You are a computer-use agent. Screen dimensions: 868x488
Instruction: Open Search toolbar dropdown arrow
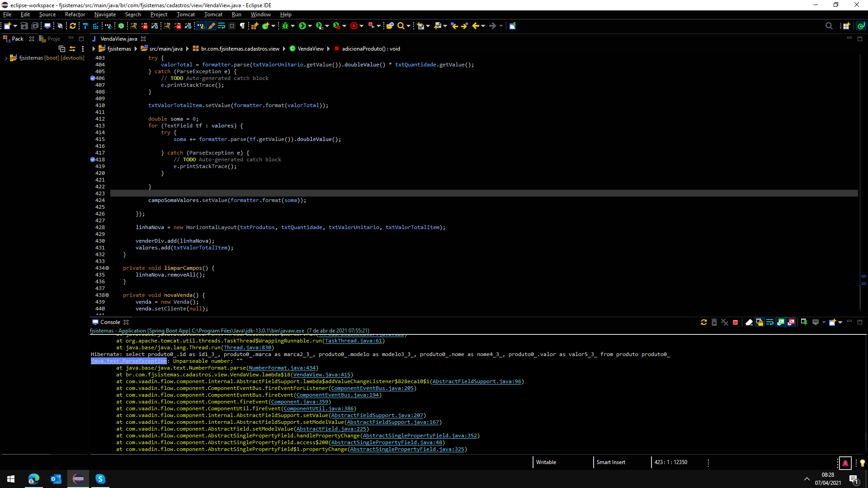click(409, 26)
